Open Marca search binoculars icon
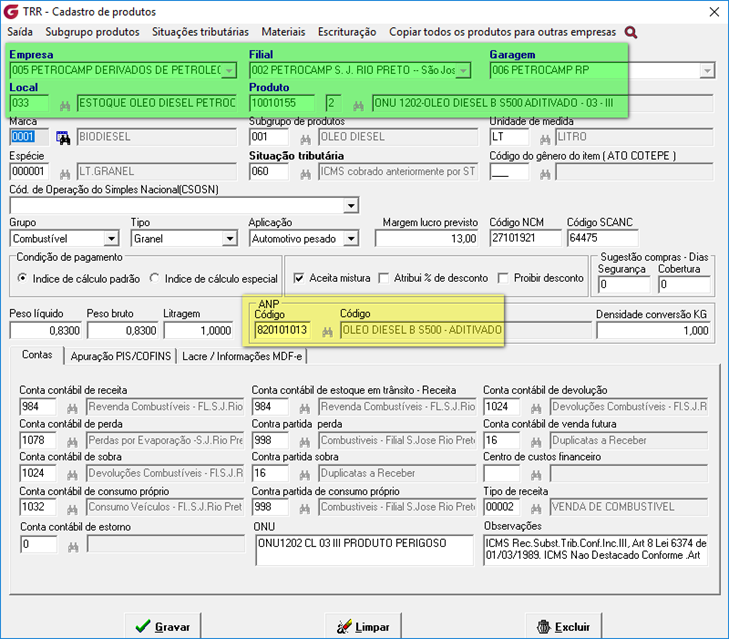The image size is (729, 639). [x=63, y=138]
